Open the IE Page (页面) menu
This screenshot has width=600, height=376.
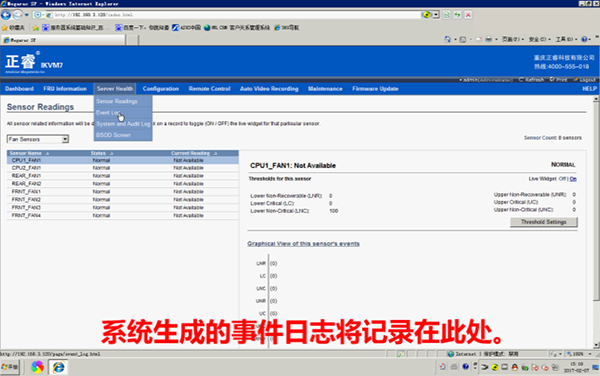click(513, 39)
